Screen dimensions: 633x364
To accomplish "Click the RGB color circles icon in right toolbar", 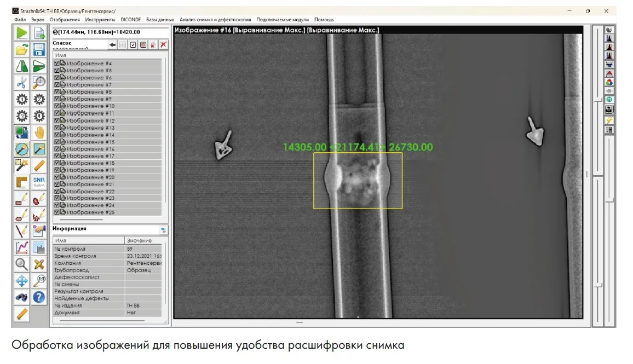I will (609, 82).
